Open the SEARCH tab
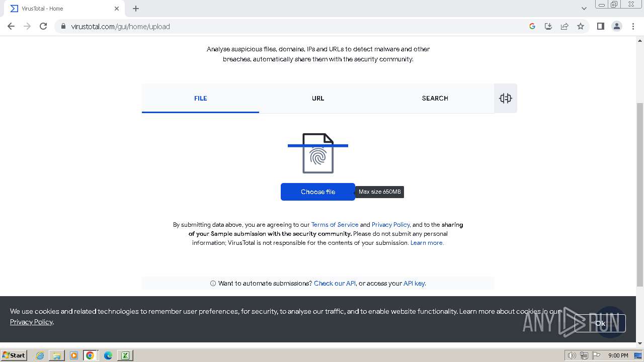 435,98
